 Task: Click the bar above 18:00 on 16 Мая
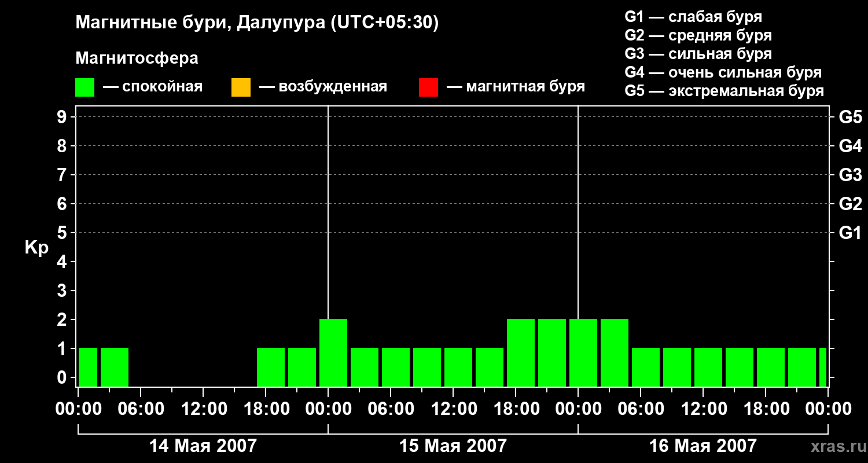(x=771, y=368)
